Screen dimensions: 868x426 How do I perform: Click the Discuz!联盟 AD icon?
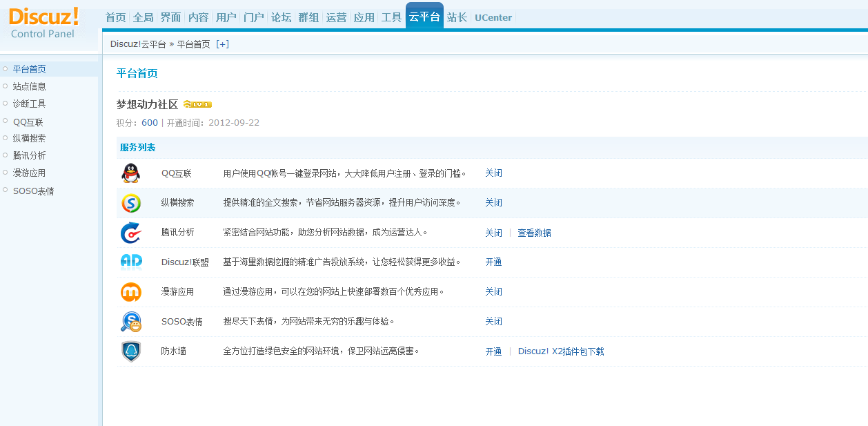[x=131, y=262]
